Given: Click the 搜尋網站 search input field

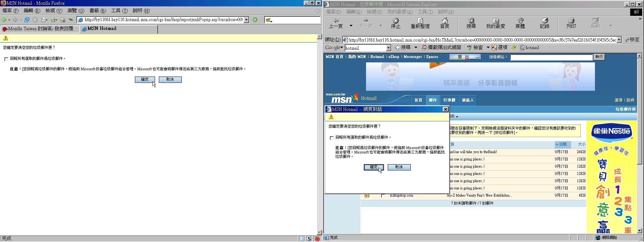Looking at the screenshot, I should click(x=551, y=57).
